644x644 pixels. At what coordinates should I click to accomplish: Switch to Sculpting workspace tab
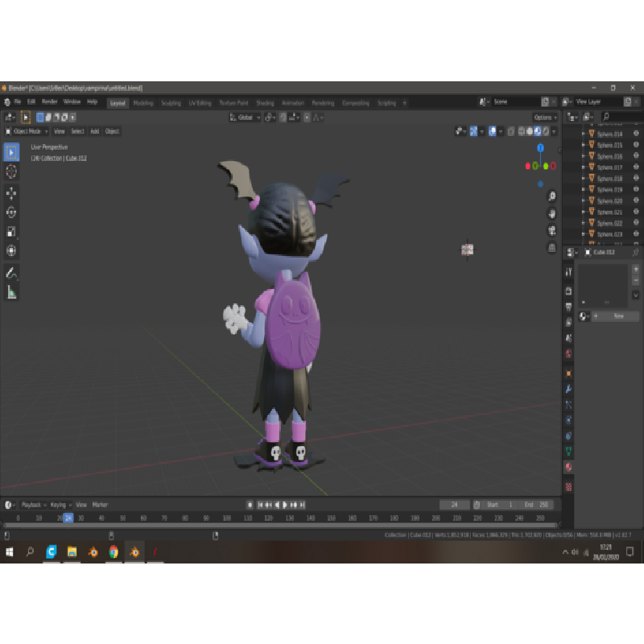(171, 103)
